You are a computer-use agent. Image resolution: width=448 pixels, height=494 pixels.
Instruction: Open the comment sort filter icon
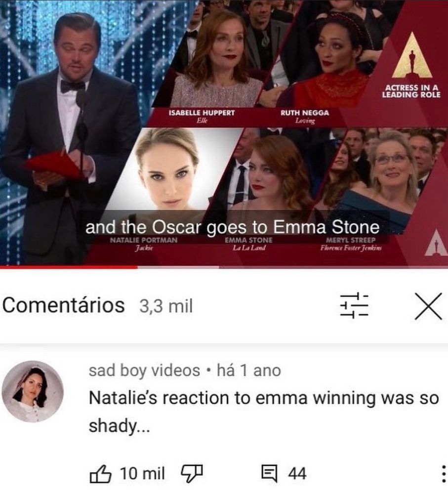point(354,306)
